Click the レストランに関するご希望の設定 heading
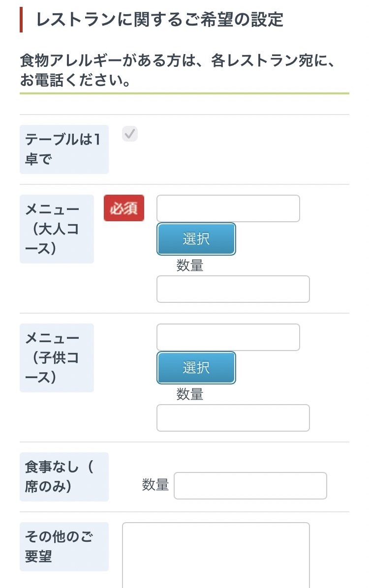 pyautogui.click(x=159, y=20)
